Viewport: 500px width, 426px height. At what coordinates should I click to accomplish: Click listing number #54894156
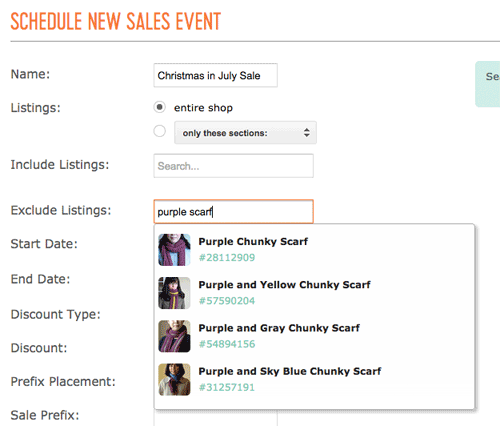pyautogui.click(x=227, y=344)
